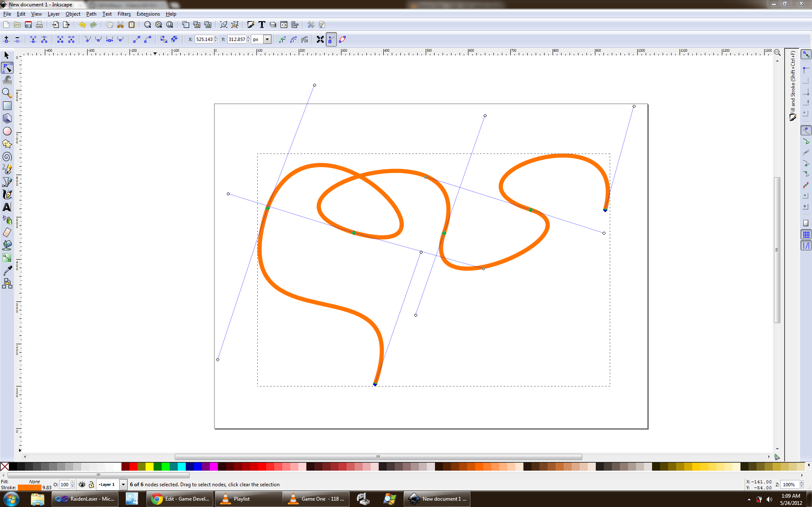Viewport: 812px width, 507px height.
Task: Open the Filters menu
Action: (x=124, y=14)
